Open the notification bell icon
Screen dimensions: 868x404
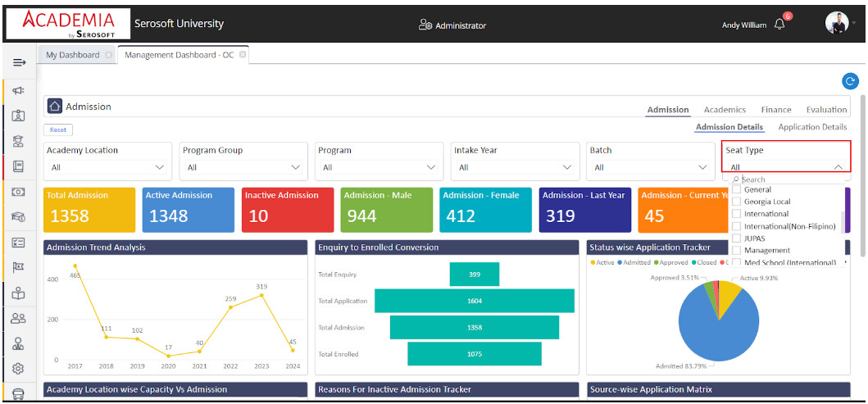[x=779, y=25]
